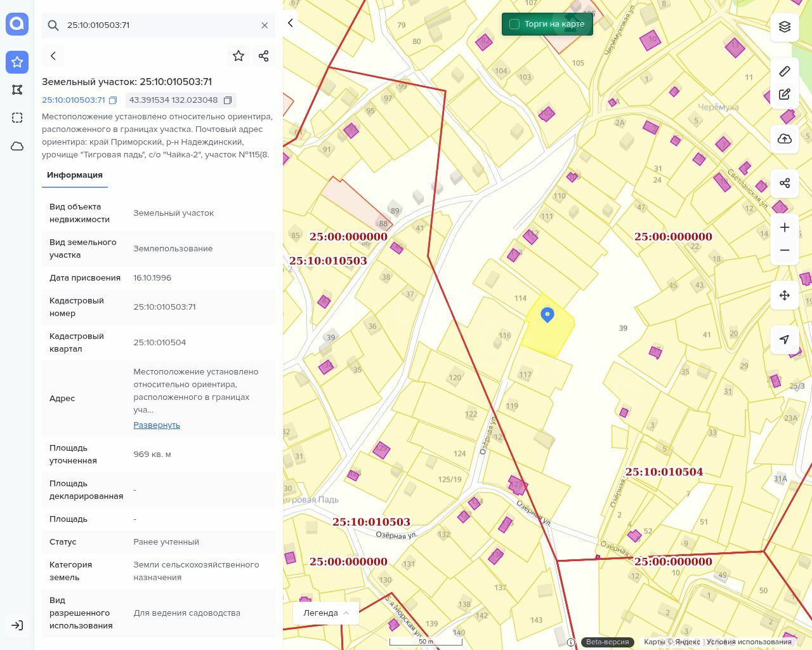Screen dimensions: 812x650
Task: Switch to the Информация tab
Action: point(75,175)
